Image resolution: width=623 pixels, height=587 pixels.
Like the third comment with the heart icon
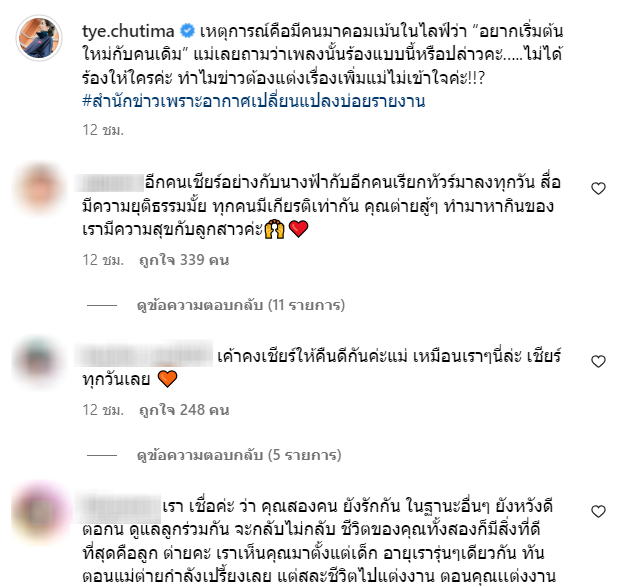tap(598, 511)
